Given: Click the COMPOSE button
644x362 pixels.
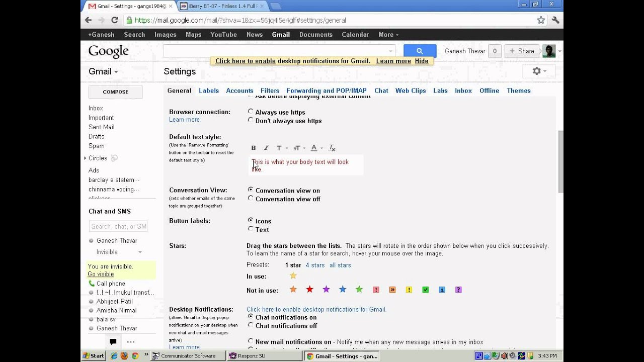Looking at the screenshot, I should click(116, 92).
